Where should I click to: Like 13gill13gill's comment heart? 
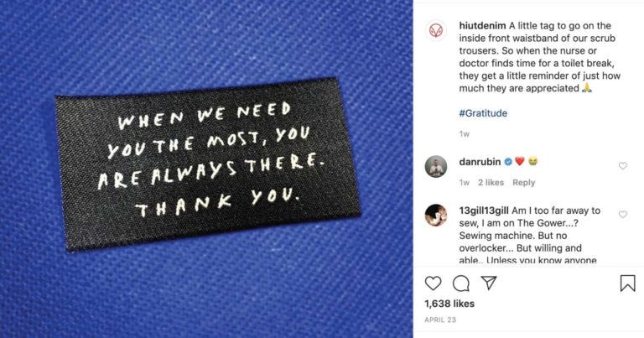(x=623, y=215)
